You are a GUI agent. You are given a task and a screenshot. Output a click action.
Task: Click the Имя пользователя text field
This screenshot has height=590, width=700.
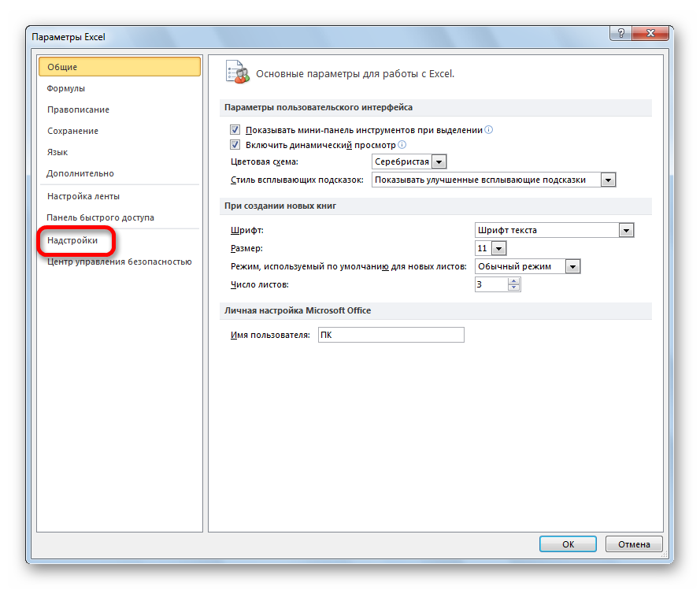point(391,335)
